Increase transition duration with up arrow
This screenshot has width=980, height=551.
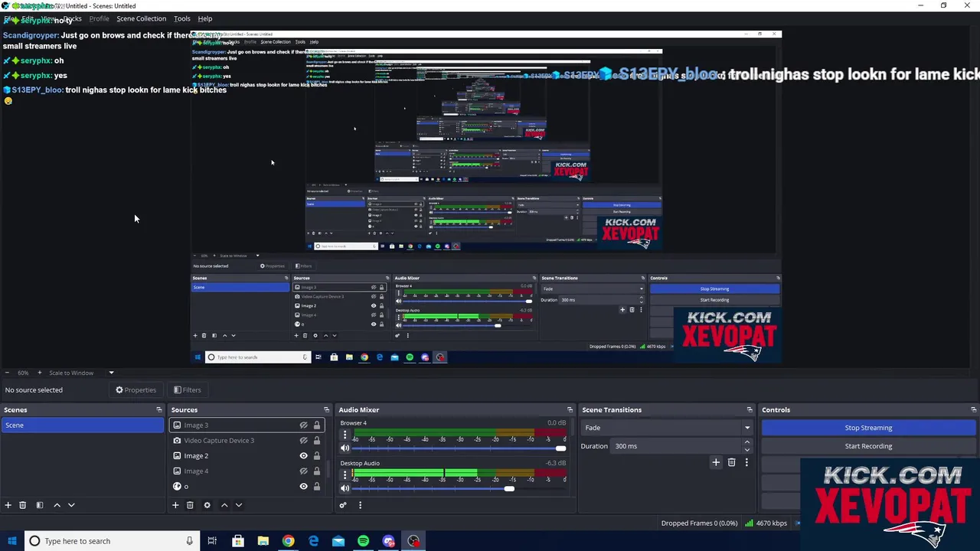747,442
